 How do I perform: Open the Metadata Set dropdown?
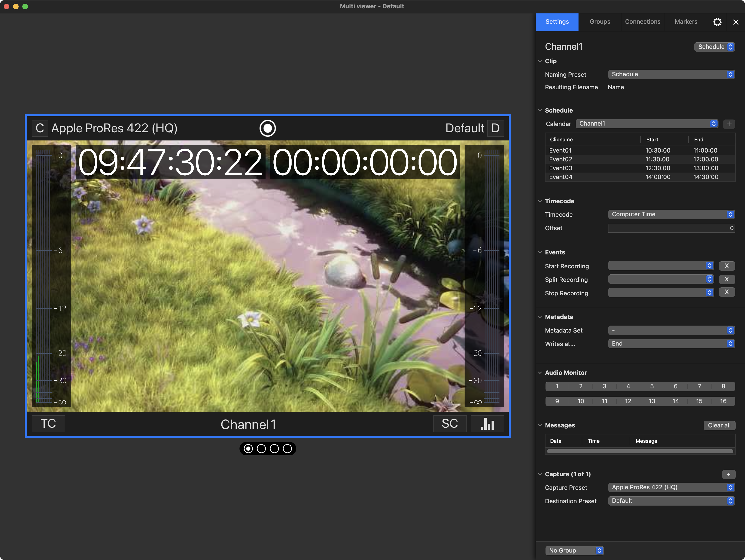tap(672, 330)
